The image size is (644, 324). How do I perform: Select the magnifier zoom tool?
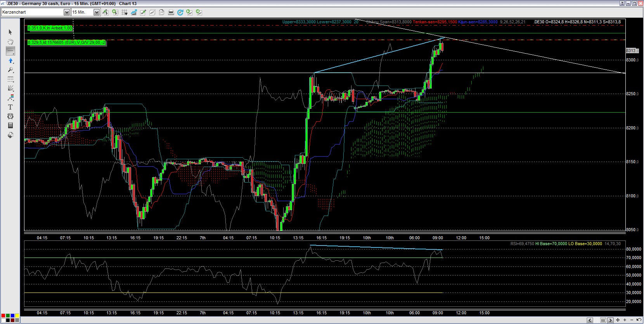pyautogui.click(x=10, y=70)
